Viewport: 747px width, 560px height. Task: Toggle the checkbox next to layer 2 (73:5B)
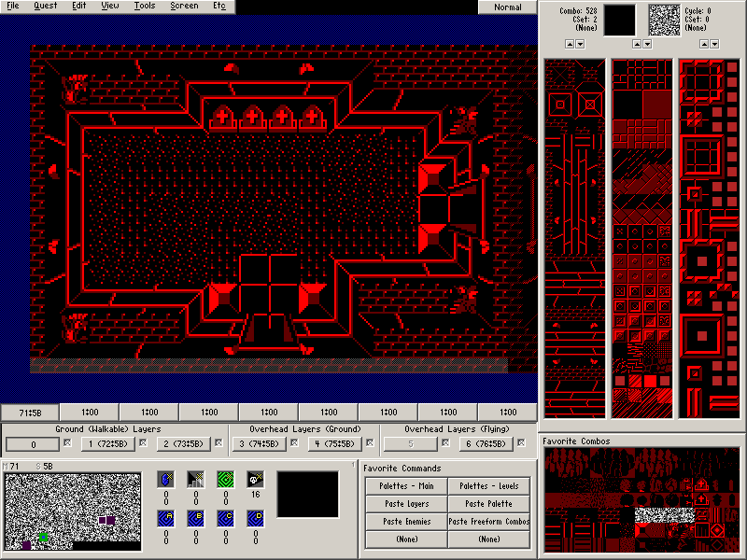pyautogui.click(x=218, y=442)
